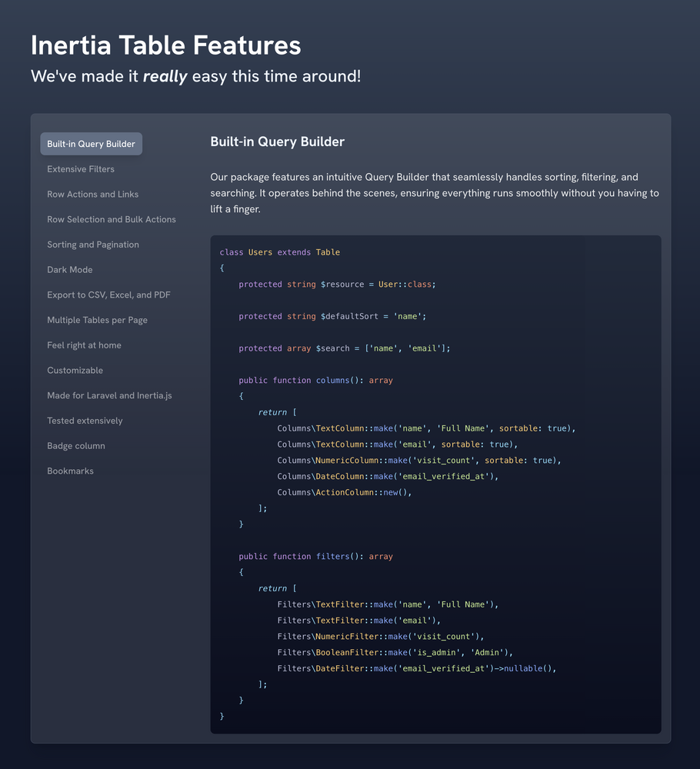Click the NumericFilter 'visit_count' code line
Image resolution: width=700 pixels, height=769 pixels.
[x=381, y=637]
